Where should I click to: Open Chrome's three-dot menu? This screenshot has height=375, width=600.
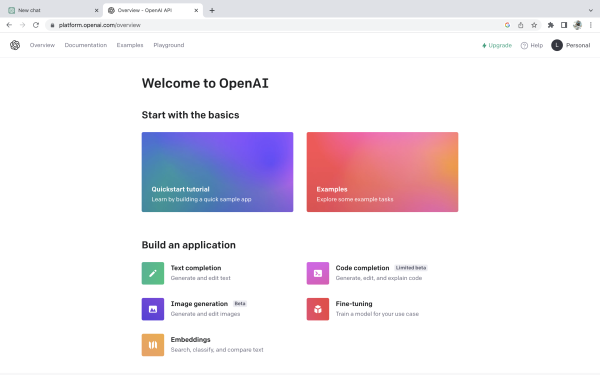tap(591, 25)
